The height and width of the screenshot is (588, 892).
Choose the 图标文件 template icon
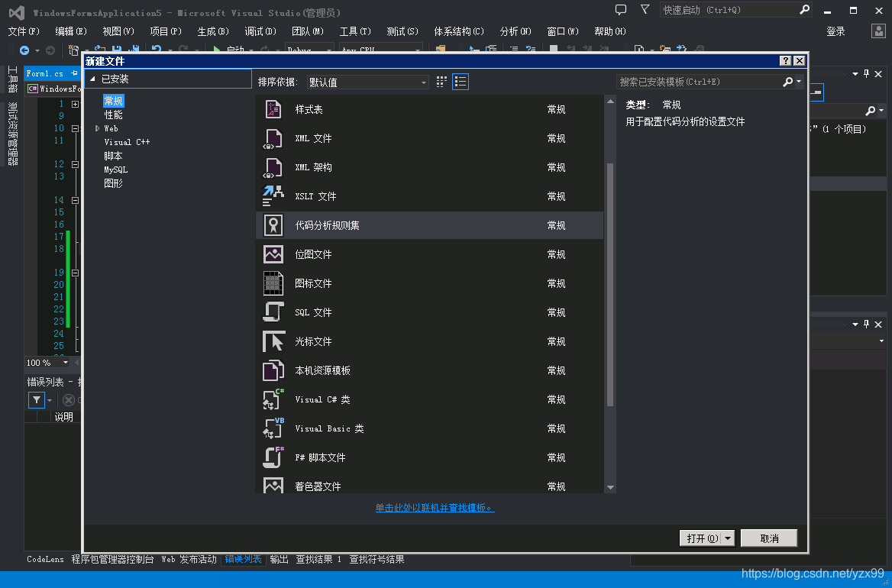click(x=273, y=283)
